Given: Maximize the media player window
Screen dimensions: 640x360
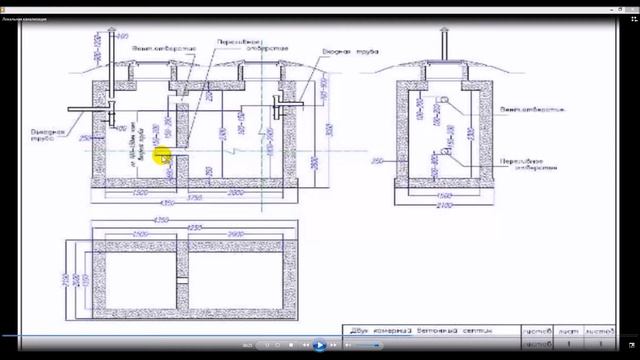Looking at the screenshot, I should coord(620,9).
